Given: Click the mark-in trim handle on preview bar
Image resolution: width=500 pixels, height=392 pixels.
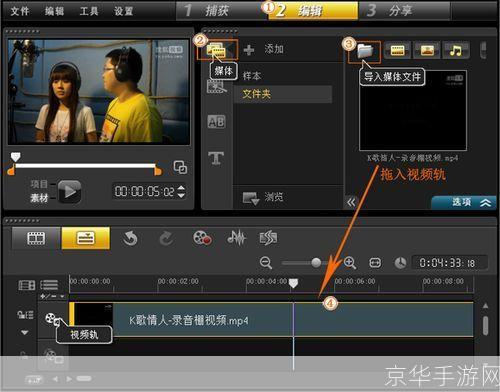Looking at the screenshot, I should 11,170.
